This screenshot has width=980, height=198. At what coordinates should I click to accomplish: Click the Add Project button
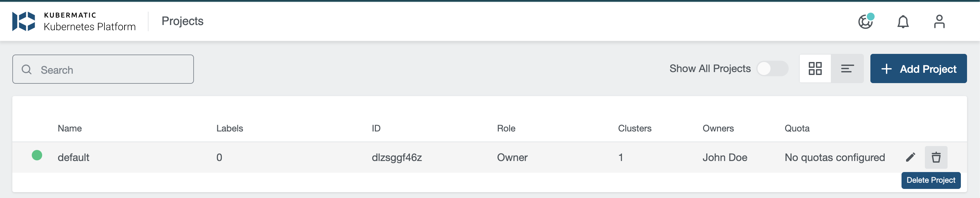coord(918,69)
